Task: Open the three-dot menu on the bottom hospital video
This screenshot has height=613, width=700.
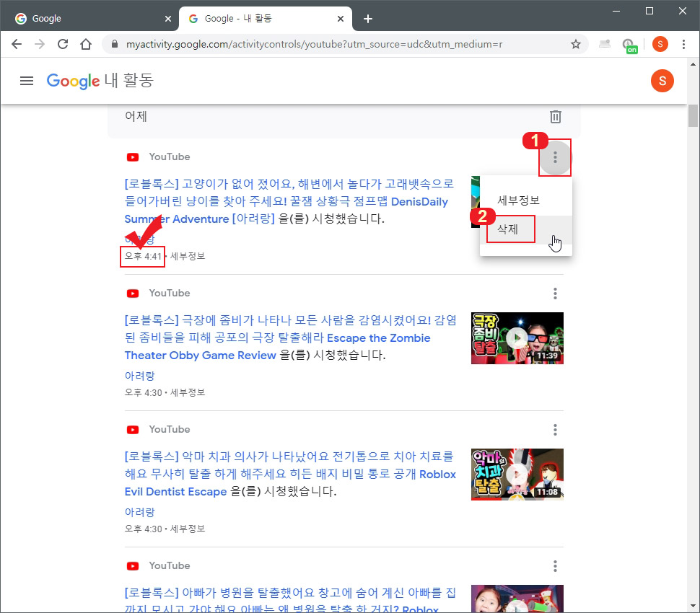Action: (x=555, y=565)
